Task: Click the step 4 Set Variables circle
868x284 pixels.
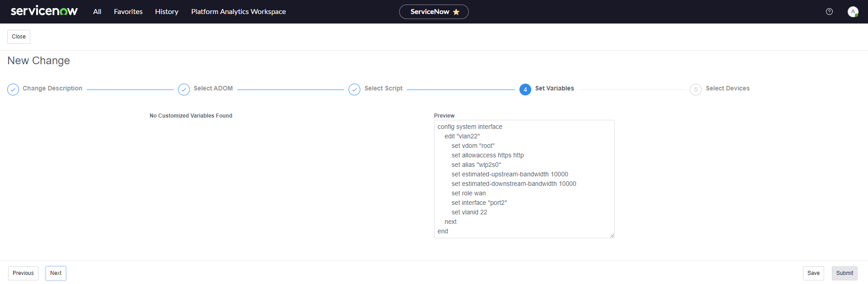Action: [x=525, y=90]
